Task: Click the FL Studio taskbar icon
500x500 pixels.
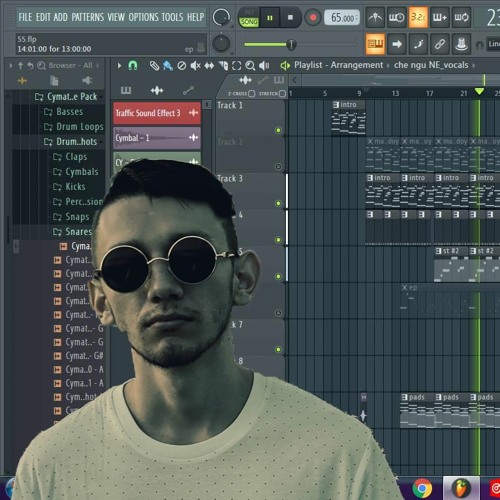Action: coord(461,489)
